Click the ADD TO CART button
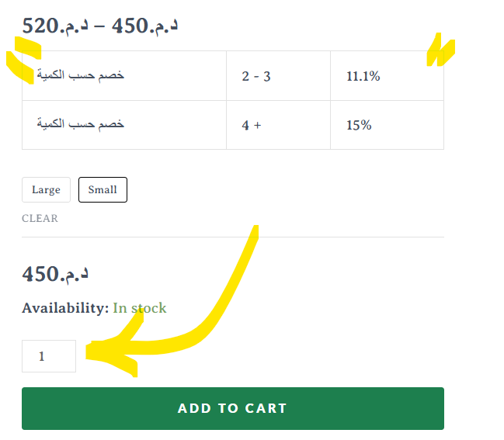This screenshot has height=440, width=504. pyautogui.click(x=233, y=408)
